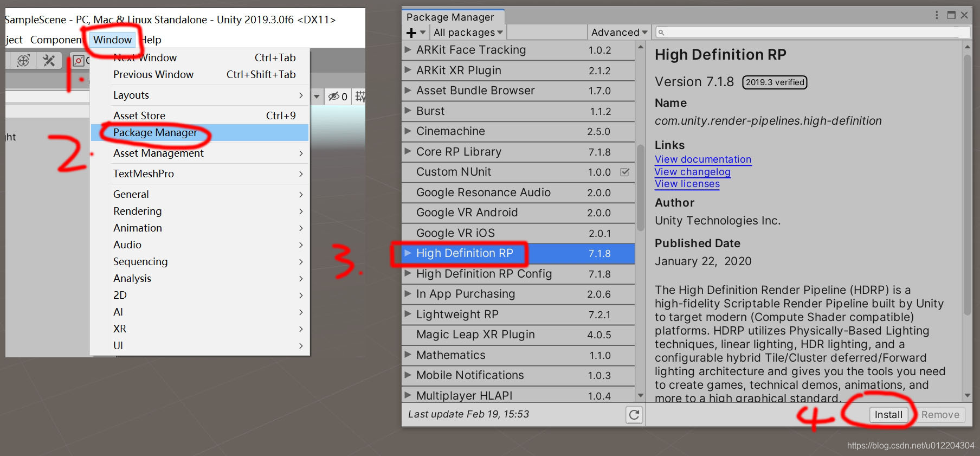Click the package search input field
The height and width of the screenshot is (456, 980).
tap(813, 33)
